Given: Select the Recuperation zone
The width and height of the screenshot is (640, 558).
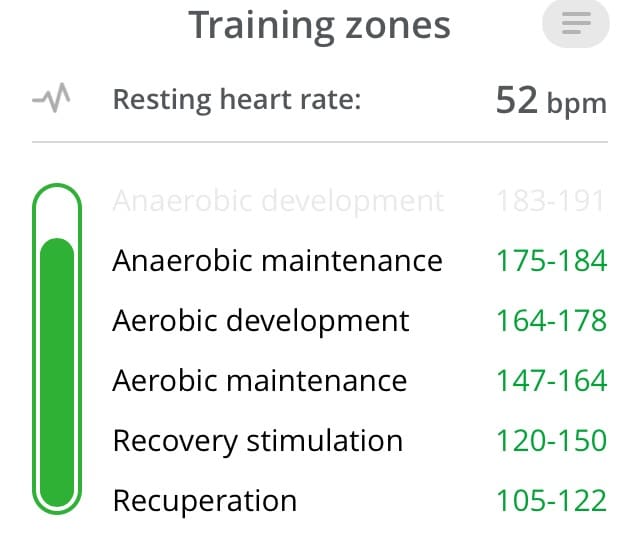Looking at the screenshot, I should (205, 501).
